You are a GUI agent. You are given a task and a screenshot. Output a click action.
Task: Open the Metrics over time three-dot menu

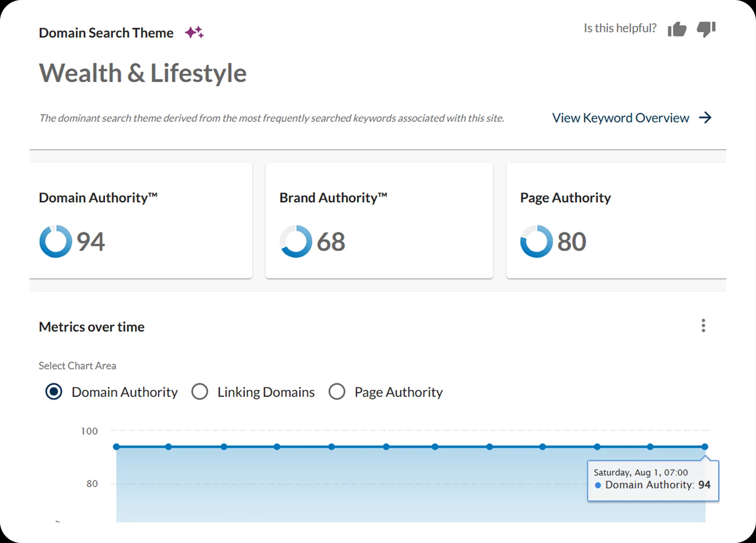703,325
